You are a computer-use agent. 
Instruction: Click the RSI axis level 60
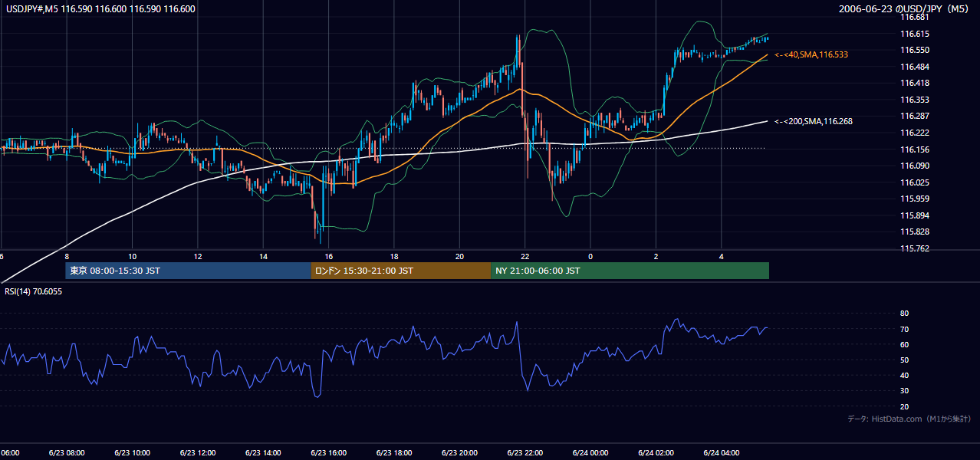click(x=904, y=344)
